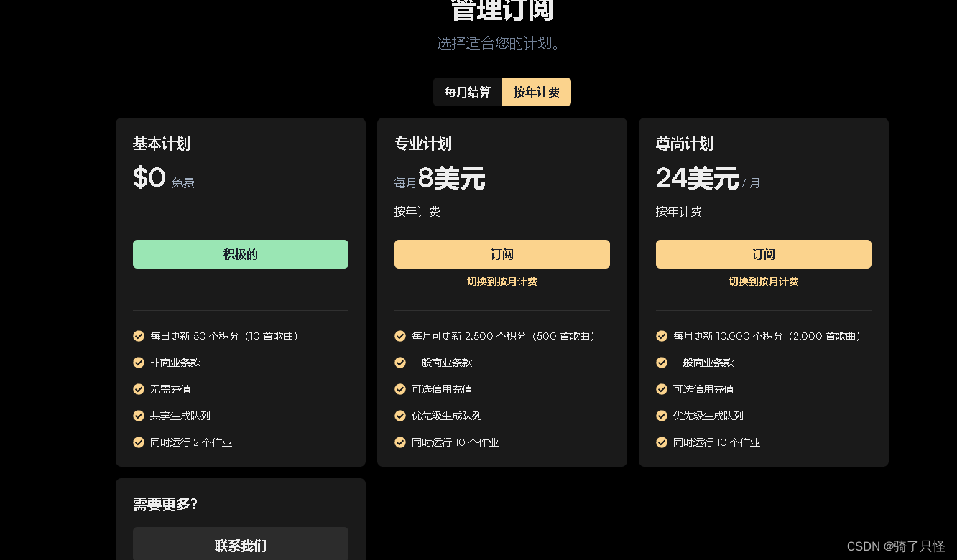Click check icon beside 每月更新 10,000 个积分
Image resolution: width=957 pixels, height=560 pixels.
tap(662, 336)
